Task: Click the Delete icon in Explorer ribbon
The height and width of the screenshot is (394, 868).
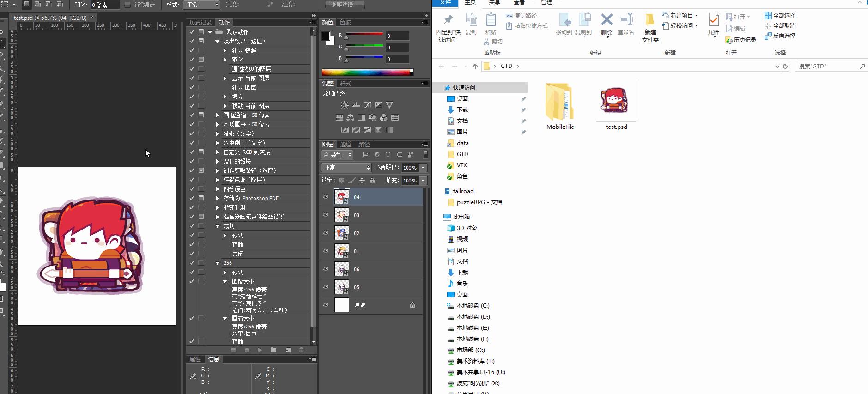Action: pos(607,24)
